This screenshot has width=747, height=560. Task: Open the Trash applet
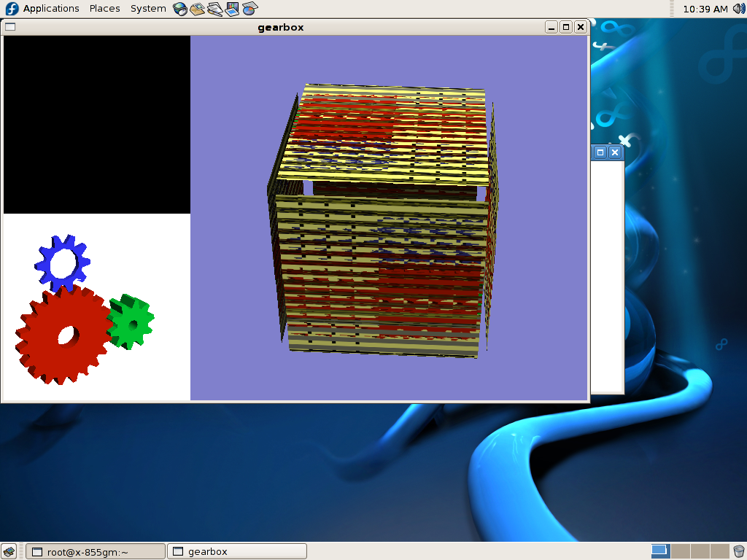coord(738,551)
